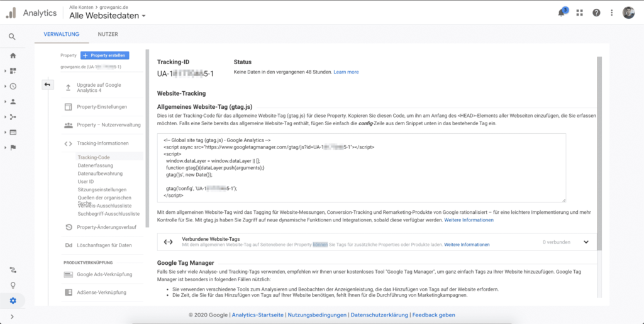The width and height of the screenshot is (644, 324).
Task: Open the Customization dashboard icon
Action: 13,70
